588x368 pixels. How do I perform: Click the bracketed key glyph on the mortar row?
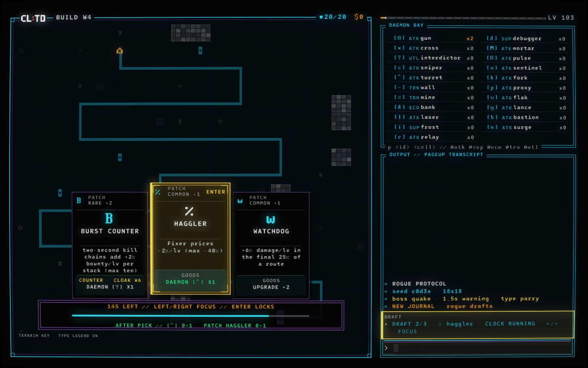pyautogui.click(x=492, y=48)
